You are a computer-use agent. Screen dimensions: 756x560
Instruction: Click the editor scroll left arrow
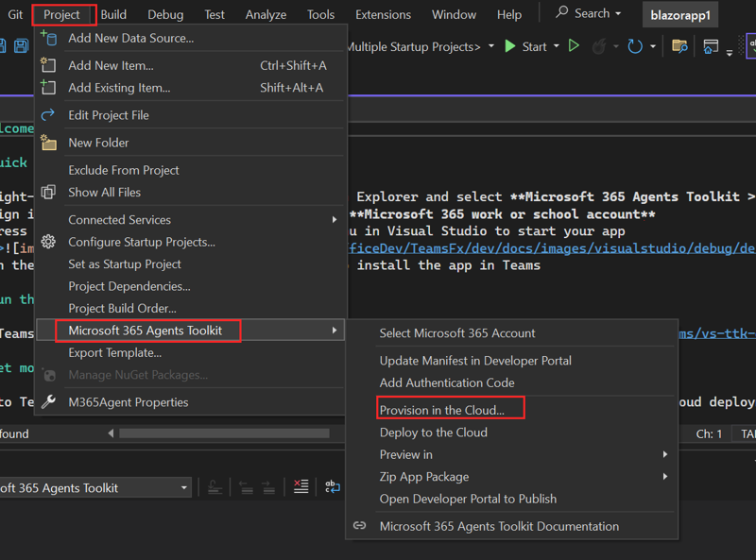click(x=111, y=433)
